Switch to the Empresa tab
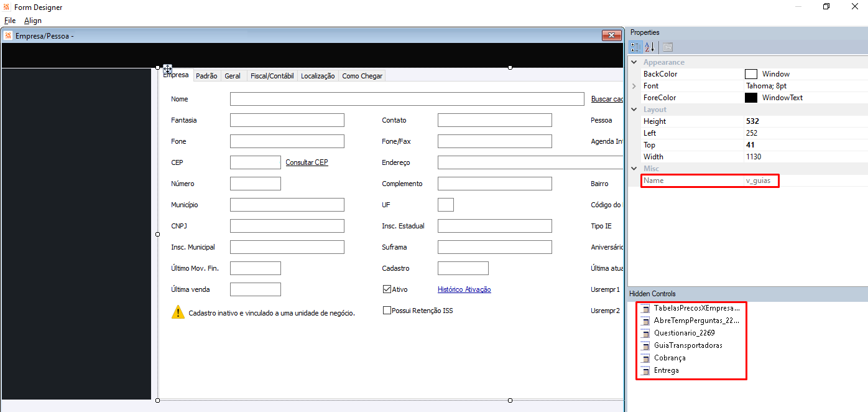Viewport: 868px width, 412px height. click(x=175, y=75)
